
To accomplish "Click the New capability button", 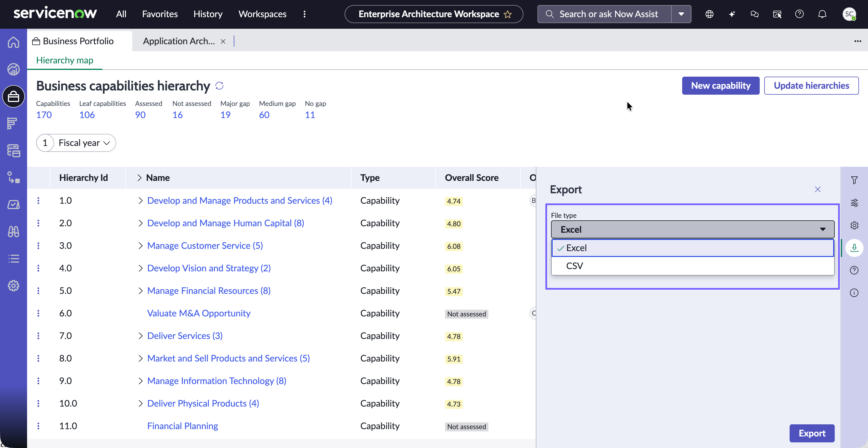I will coord(721,86).
